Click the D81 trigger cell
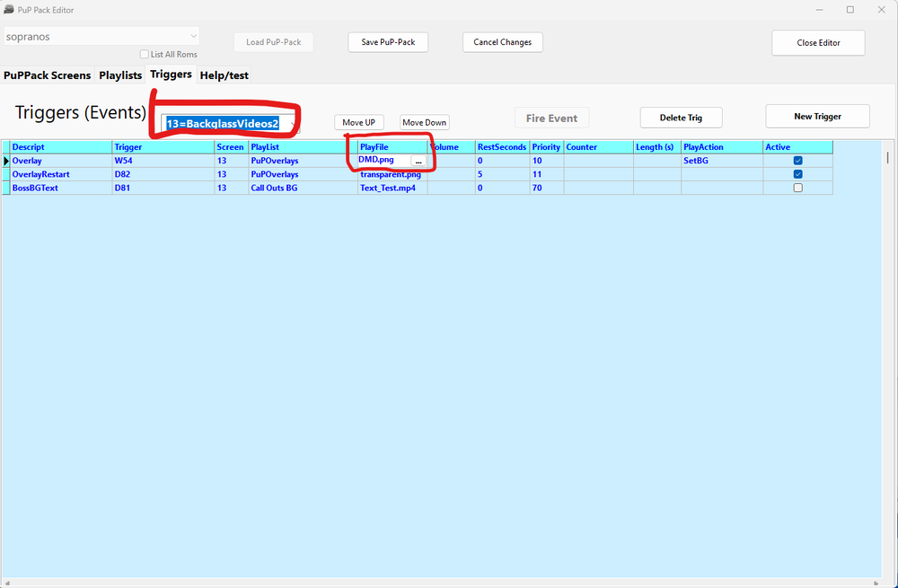 tap(163, 188)
